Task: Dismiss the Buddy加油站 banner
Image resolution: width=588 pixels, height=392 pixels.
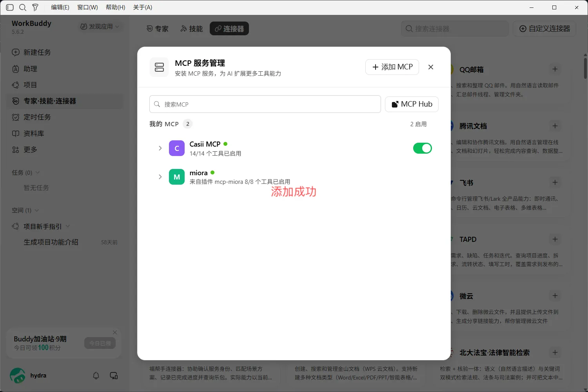Action: point(115,332)
